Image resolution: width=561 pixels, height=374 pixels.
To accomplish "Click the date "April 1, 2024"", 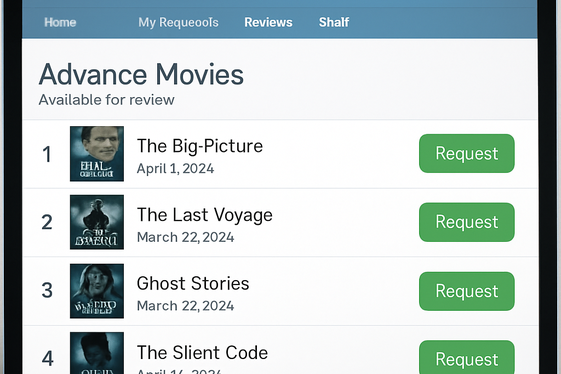I will pyautogui.click(x=175, y=169).
